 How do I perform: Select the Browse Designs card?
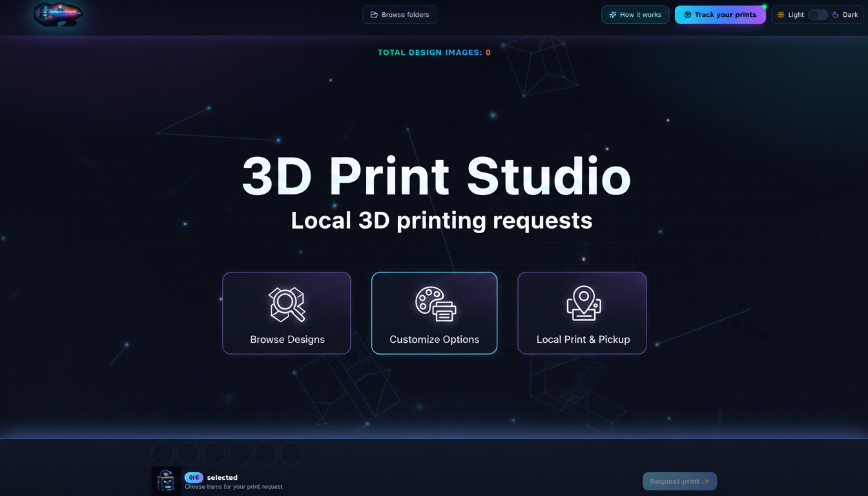click(x=287, y=313)
